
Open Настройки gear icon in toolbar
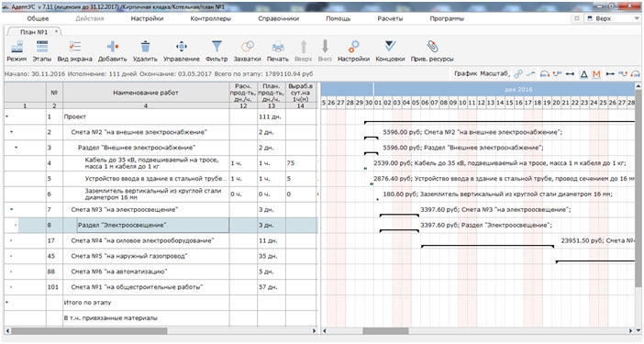[x=353, y=47]
